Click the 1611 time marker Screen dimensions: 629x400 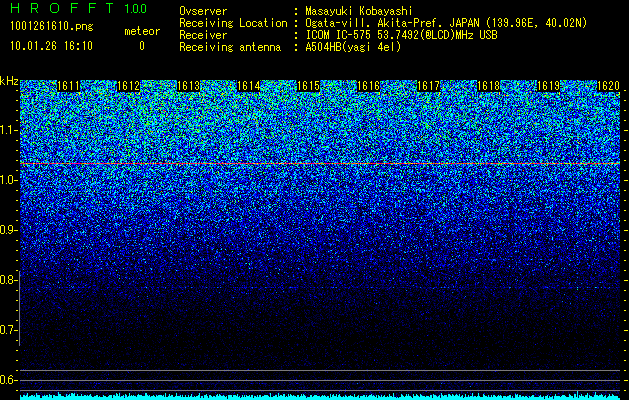point(69,86)
